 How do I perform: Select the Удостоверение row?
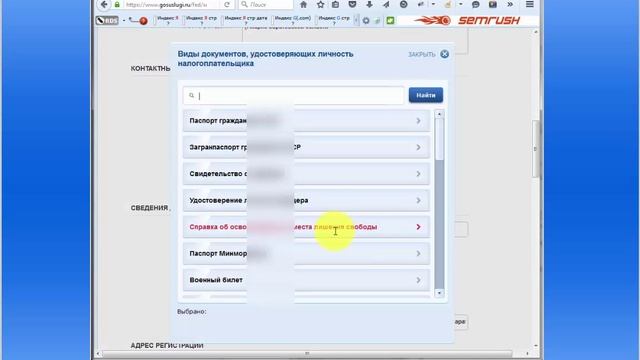click(306, 200)
